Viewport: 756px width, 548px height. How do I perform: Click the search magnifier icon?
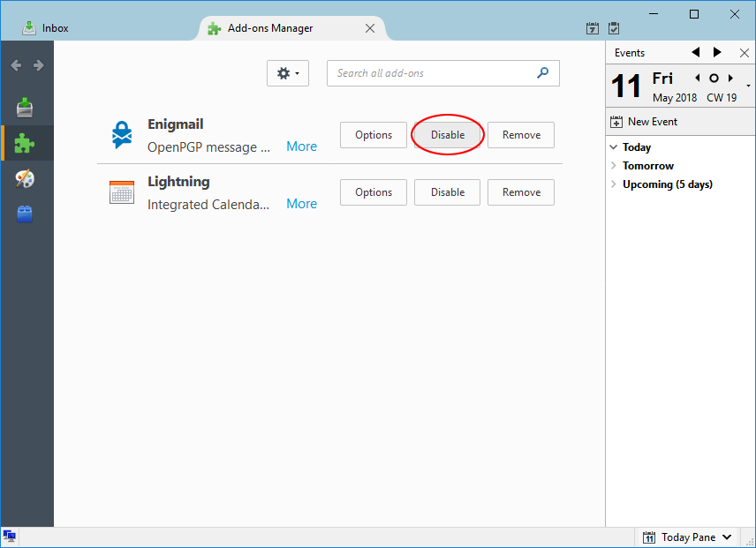[542, 72]
